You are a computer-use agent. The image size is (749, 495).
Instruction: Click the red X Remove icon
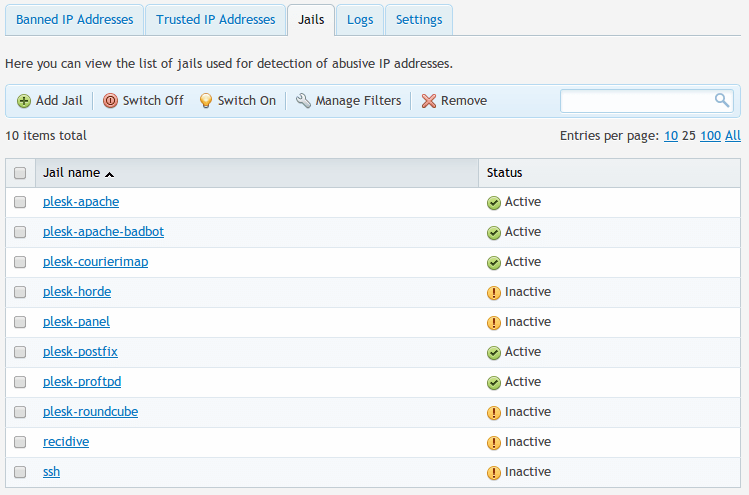(x=428, y=101)
